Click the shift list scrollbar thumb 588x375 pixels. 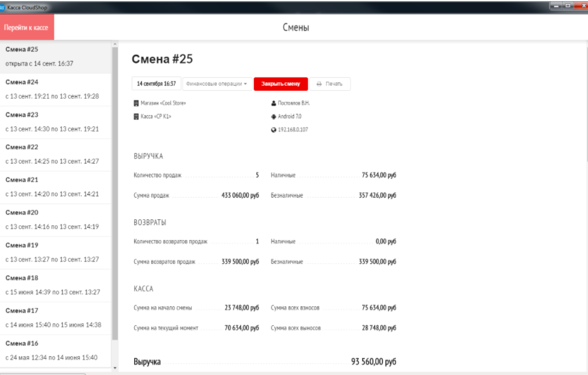[x=115, y=194]
